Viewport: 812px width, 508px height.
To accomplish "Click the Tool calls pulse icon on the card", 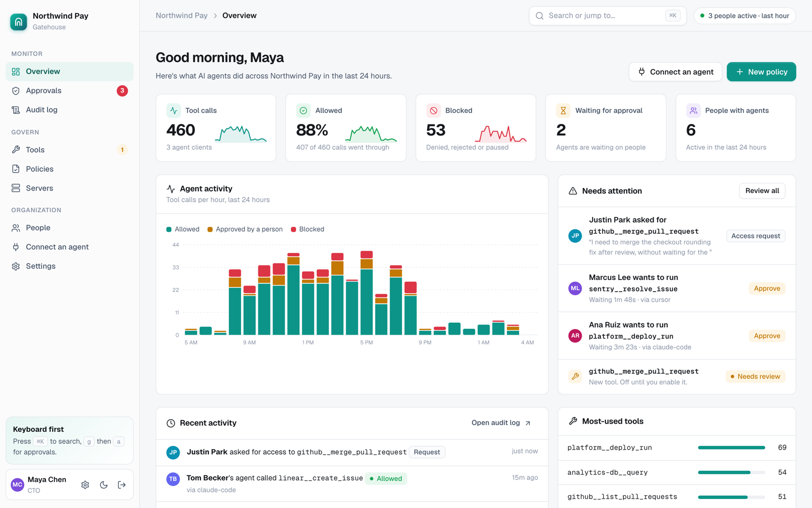I will click(x=174, y=110).
